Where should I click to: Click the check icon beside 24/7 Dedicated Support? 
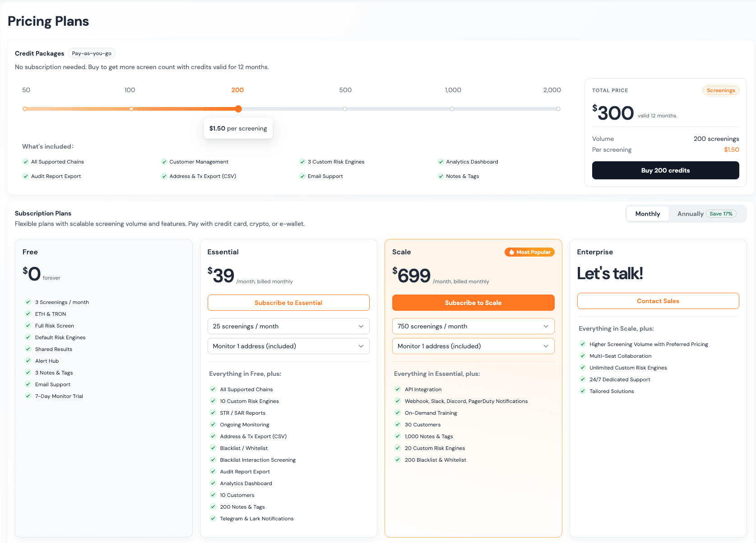click(x=583, y=379)
